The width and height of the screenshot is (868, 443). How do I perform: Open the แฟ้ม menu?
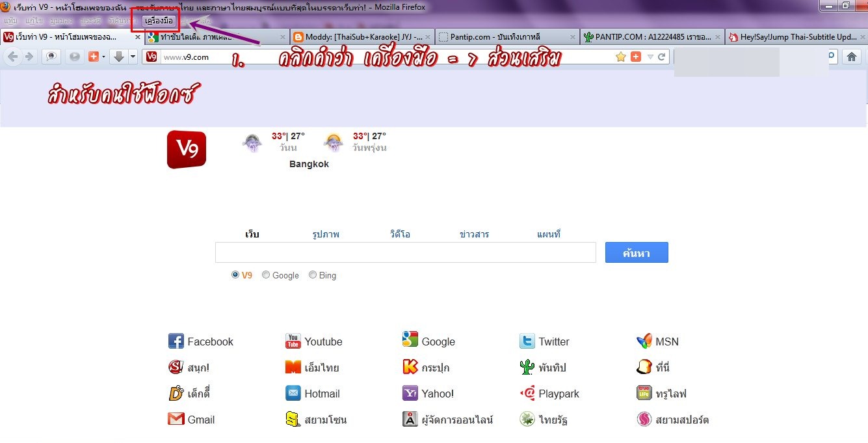coord(10,21)
